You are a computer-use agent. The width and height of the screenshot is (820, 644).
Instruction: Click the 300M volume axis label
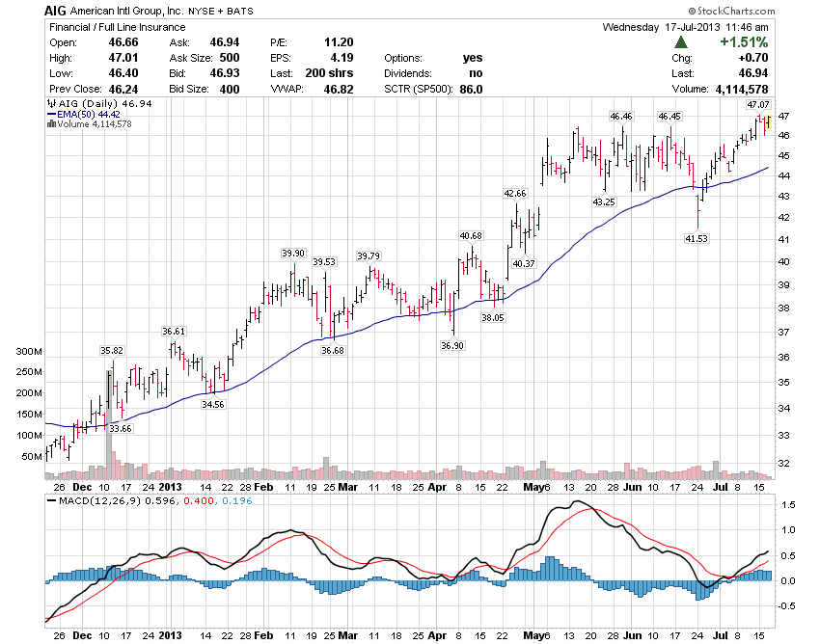click(28, 352)
